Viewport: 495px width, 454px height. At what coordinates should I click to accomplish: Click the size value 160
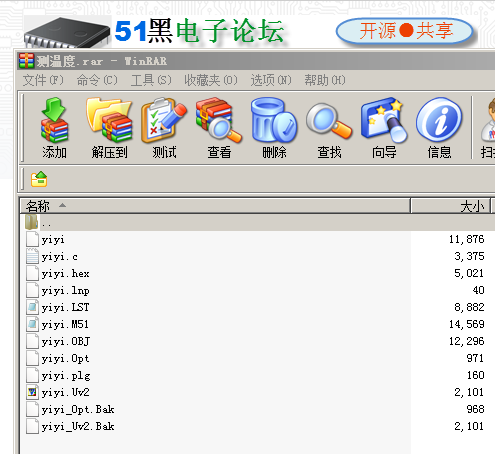pos(475,375)
